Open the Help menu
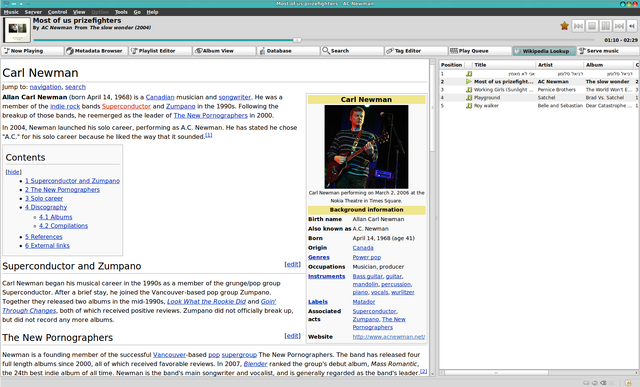This screenshot has width=640, height=387. (x=152, y=12)
